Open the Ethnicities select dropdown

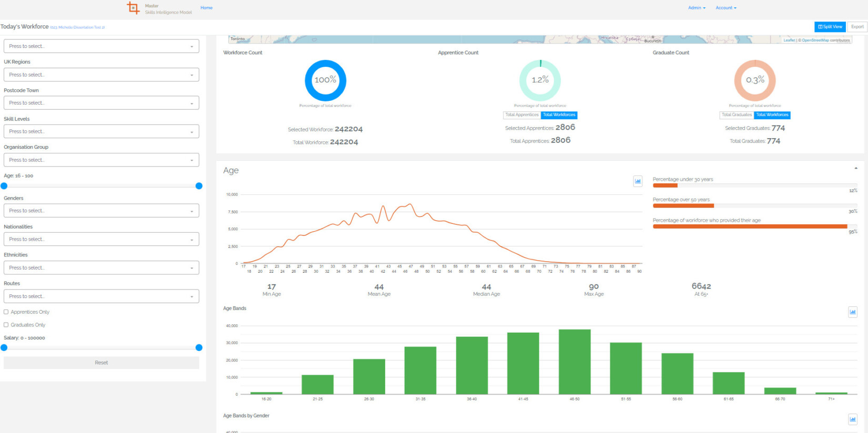coord(102,268)
